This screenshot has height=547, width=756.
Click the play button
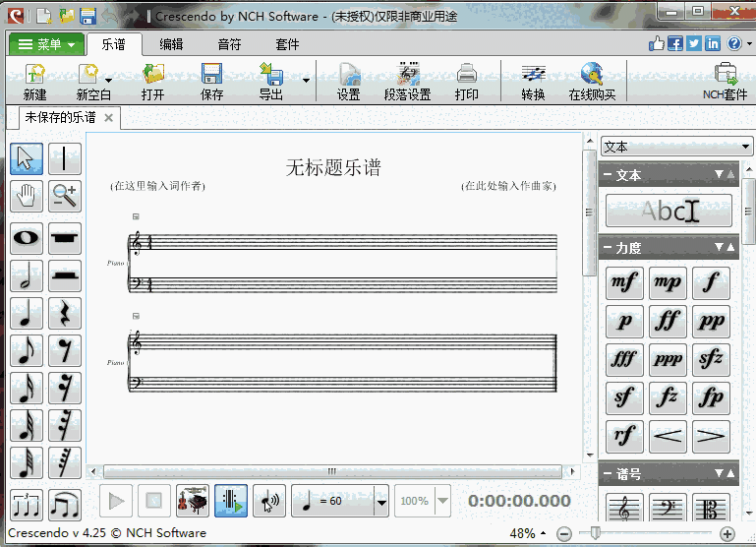pyautogui.click(x=116, y=501)
